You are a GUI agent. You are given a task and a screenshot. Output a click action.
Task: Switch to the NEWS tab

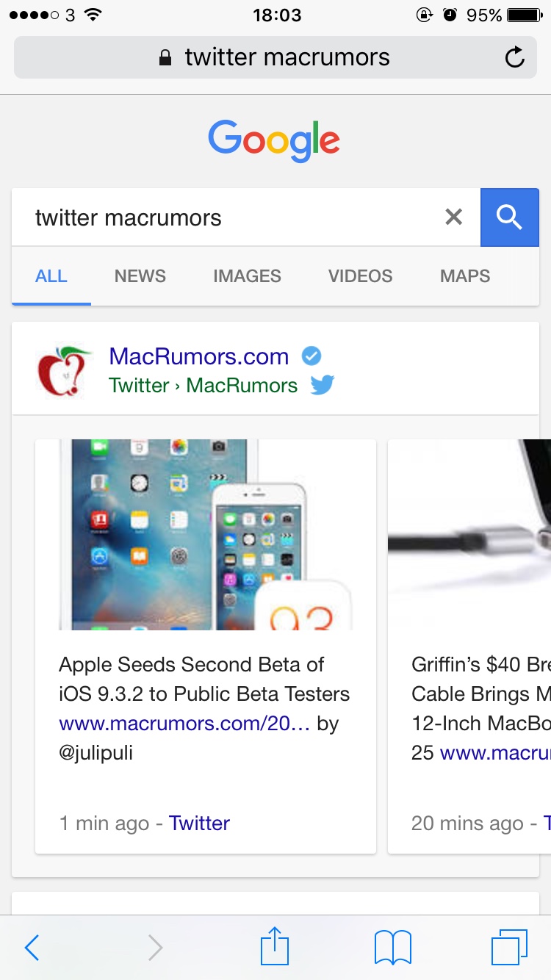[x=140, y=276]
